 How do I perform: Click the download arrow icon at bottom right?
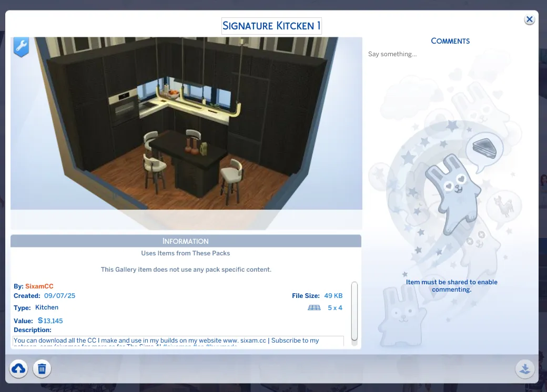tap(524, 369)
